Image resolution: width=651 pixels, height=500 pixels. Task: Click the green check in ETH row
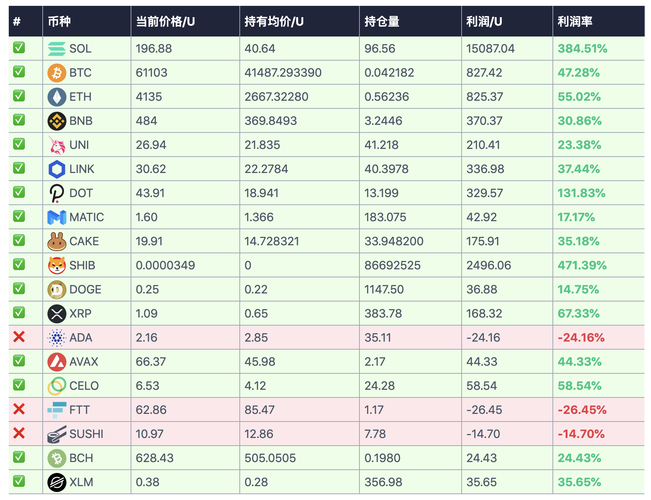point(19,96)
